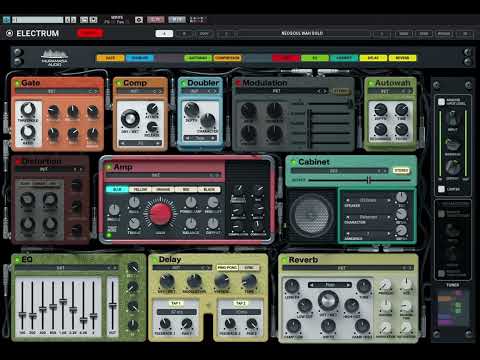Open the main preset name dropdown

pos(302,33)
